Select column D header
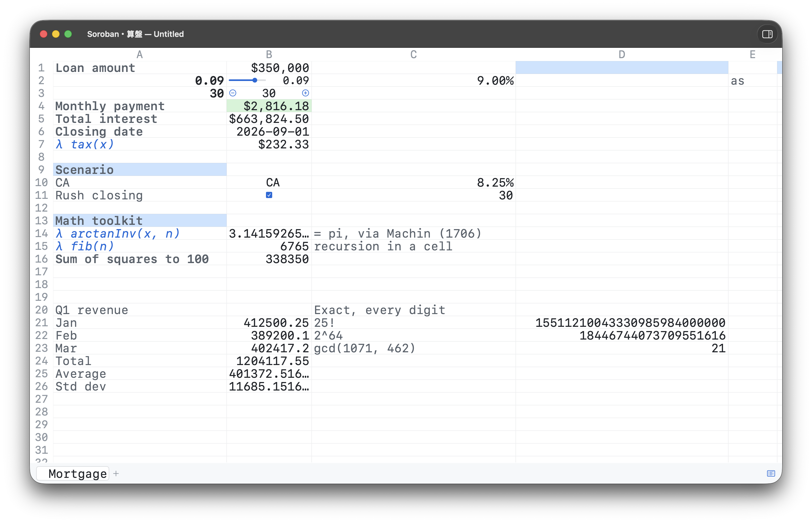Viewport: 812px width, 523px height. (x=622, y=54)
